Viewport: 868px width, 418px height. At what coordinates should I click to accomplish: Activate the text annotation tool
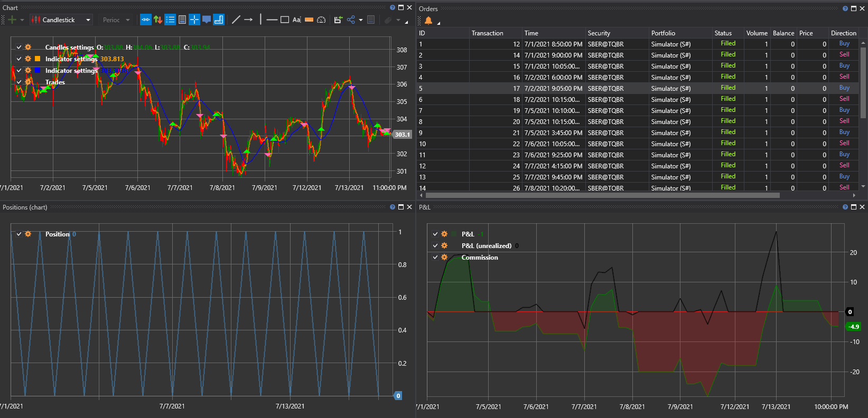tap(296, 20)
